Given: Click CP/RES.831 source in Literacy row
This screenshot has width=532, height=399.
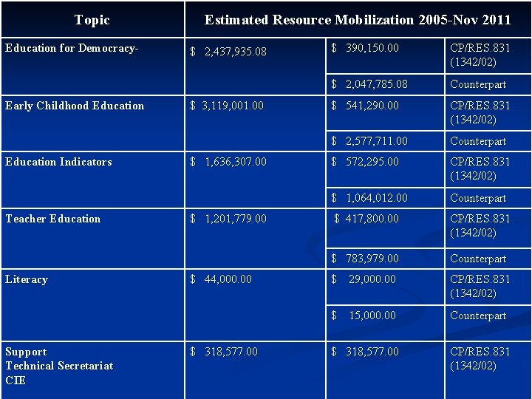Looking at the screenshot, I should tap(488, 287).
